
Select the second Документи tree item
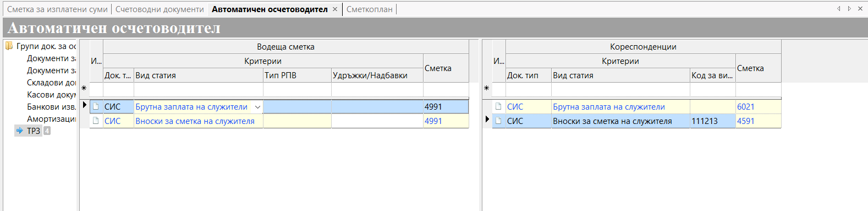(51, 71)
